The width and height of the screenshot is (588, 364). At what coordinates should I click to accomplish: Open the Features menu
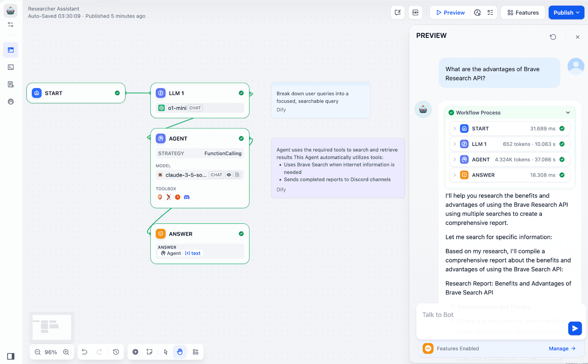click(523, 12)
